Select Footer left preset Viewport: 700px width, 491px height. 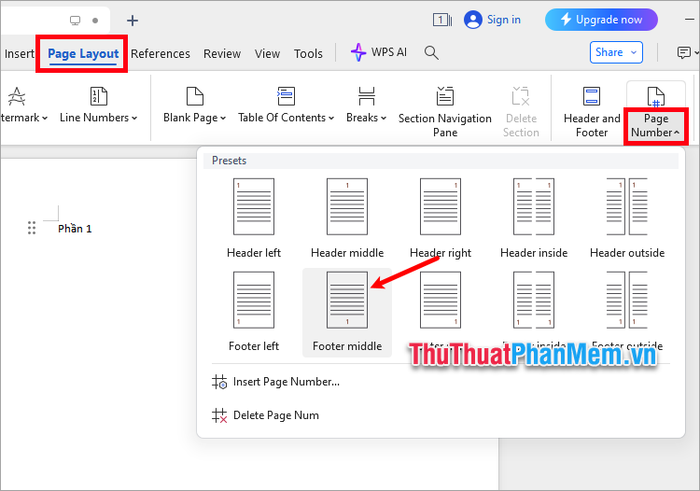254,312
